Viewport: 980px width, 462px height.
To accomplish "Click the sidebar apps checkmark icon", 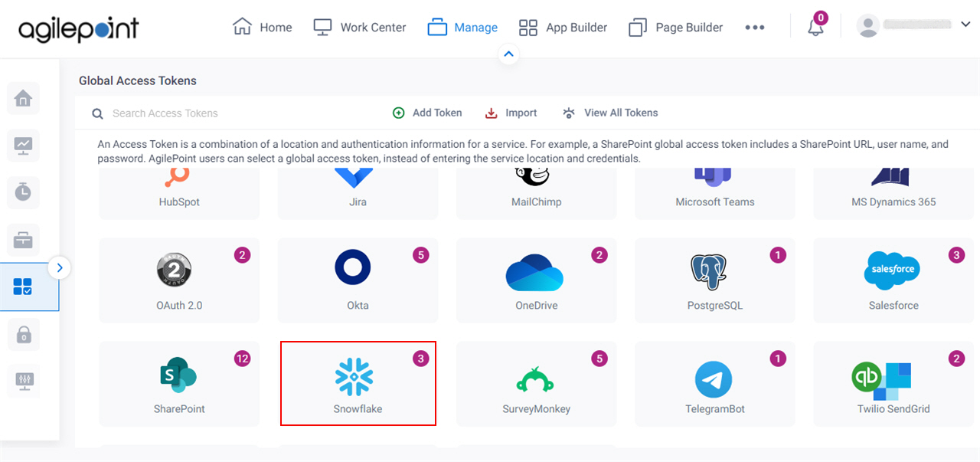I will [x=23, y=287].
